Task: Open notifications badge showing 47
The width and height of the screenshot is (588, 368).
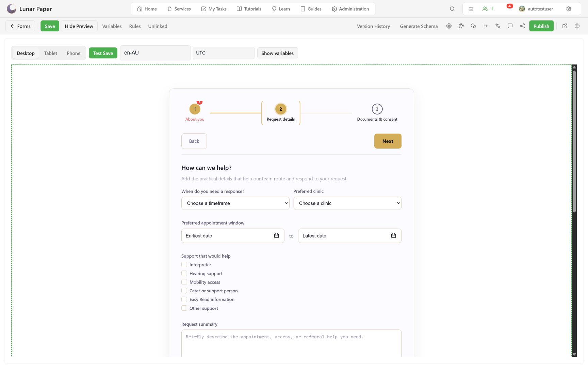Action: [x=510, y=6]
